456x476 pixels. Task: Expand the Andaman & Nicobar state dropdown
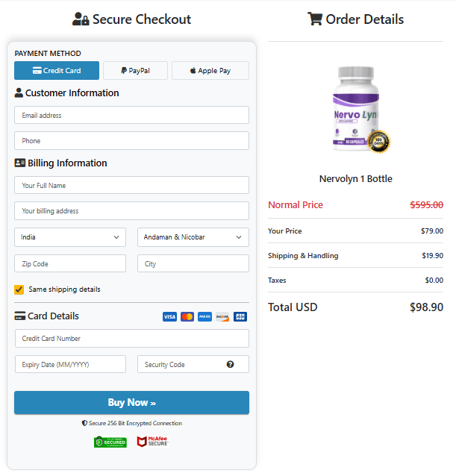coord(193,237)
